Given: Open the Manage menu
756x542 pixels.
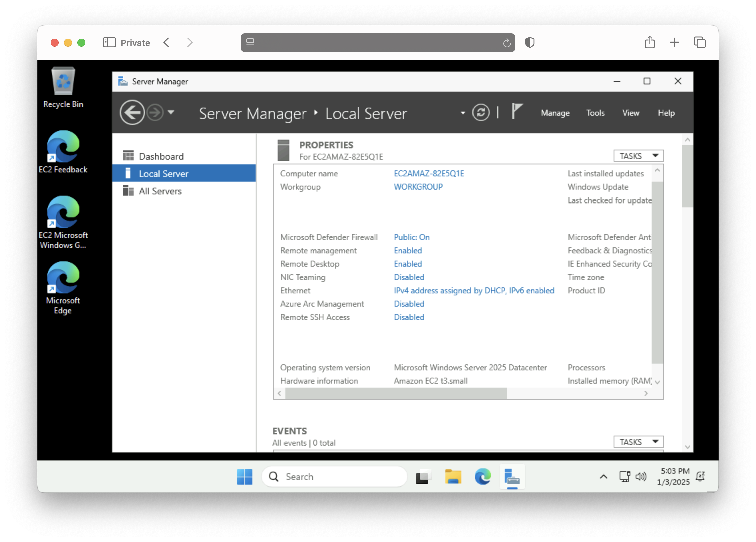Looking at the screenshot, I should [x=553, y=113].
